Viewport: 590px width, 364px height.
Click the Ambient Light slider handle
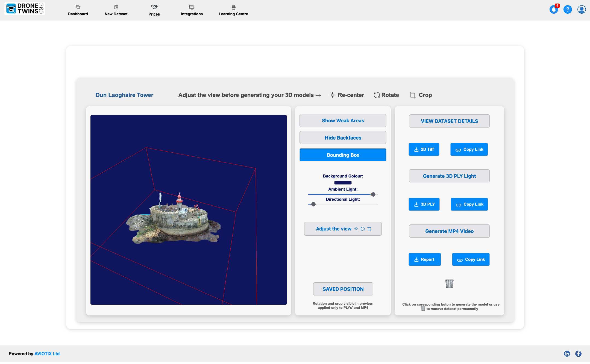[373, 194]
